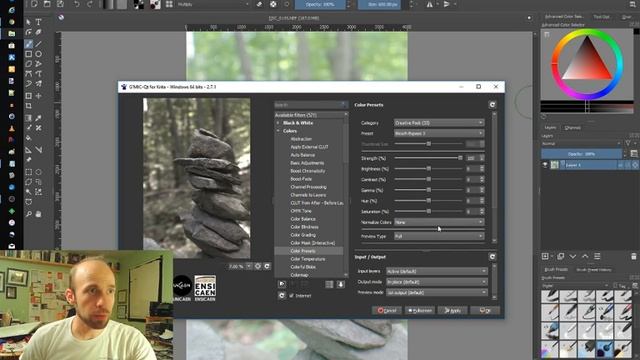
Task: Click the update filters refresh icon
Action: 282,296
